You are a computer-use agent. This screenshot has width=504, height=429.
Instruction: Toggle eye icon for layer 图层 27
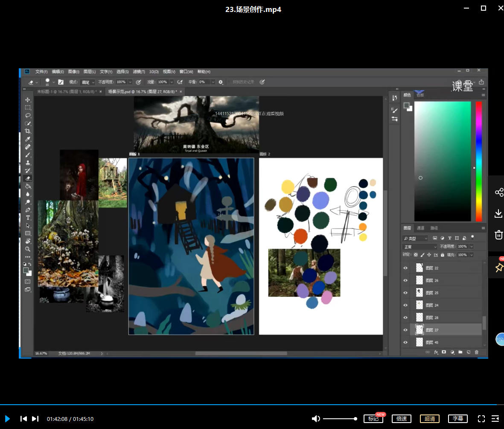pos(405,330)
